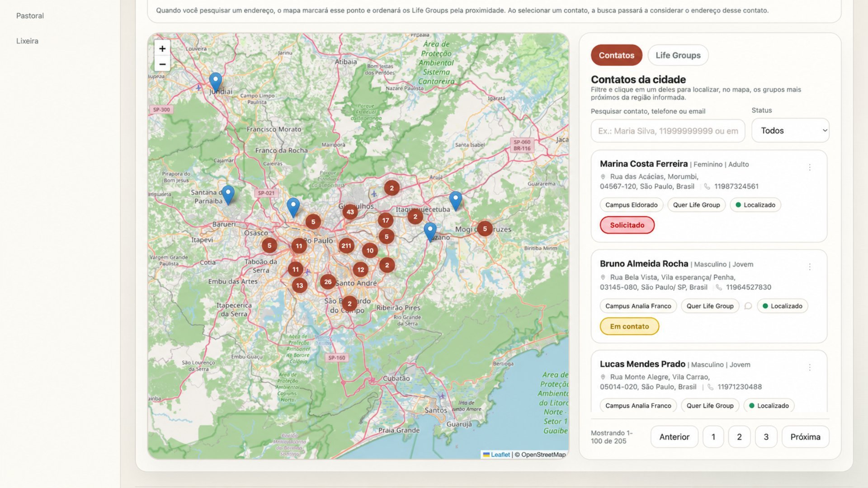Open the cluster marker showing 10
This screenshot has height=488, width=868.
pos(370,250)
